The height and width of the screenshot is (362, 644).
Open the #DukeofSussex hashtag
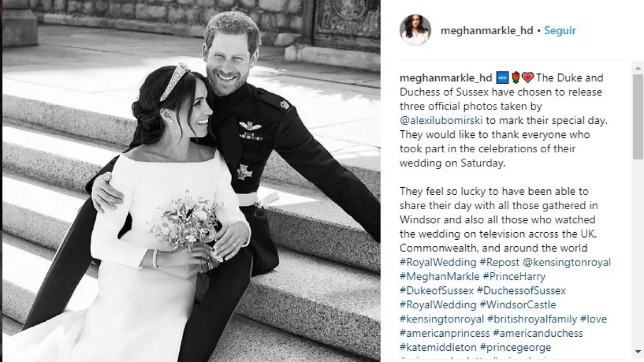(437, 291)
